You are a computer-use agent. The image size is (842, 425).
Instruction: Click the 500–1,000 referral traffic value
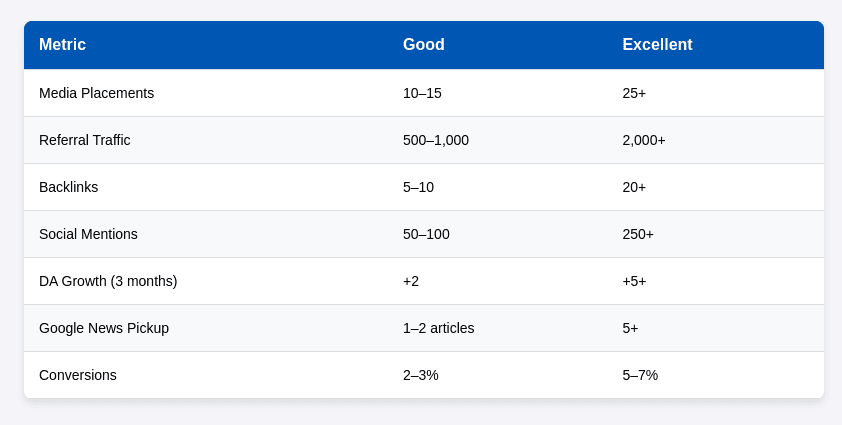coord(436,140)
